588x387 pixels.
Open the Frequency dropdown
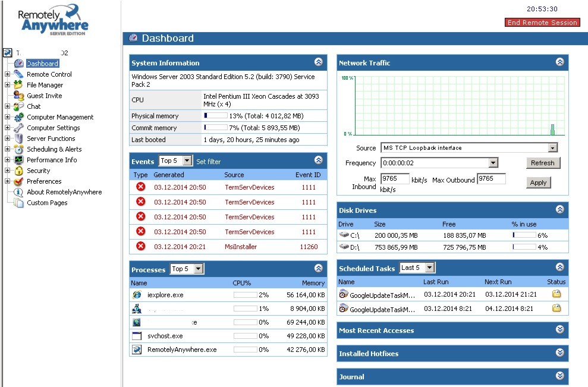(x=439, y=163)
